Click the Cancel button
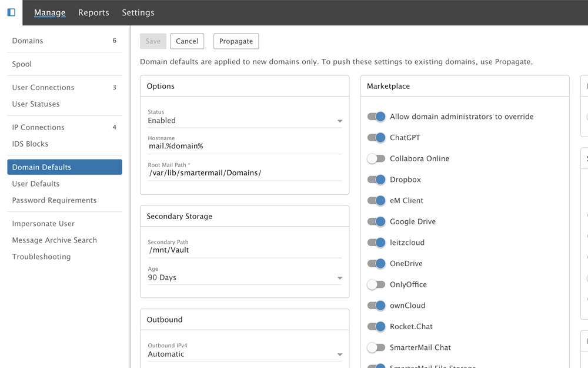The height and width of the screenshot is (368, 588). tap(187, 41)
